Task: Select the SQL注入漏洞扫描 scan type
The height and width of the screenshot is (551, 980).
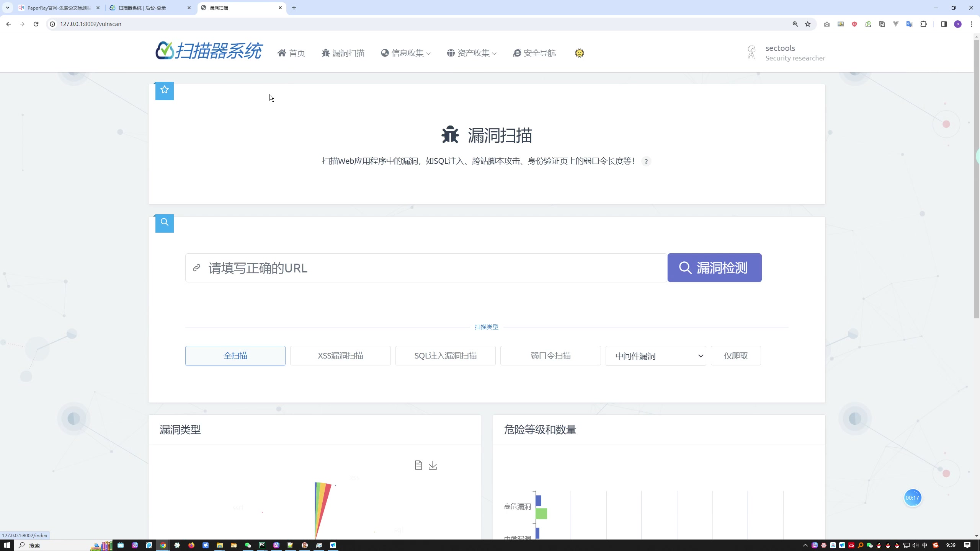Action: (446, 355)
